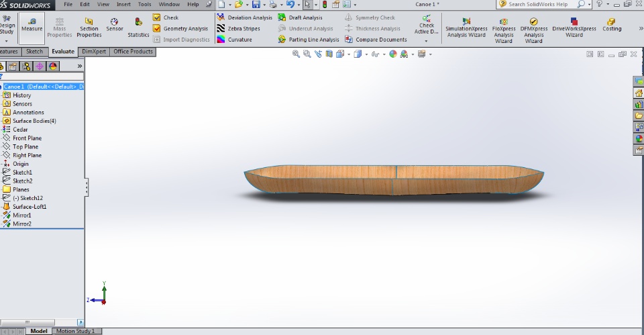Save the document with floppy disk icon

tap(256, 5)
